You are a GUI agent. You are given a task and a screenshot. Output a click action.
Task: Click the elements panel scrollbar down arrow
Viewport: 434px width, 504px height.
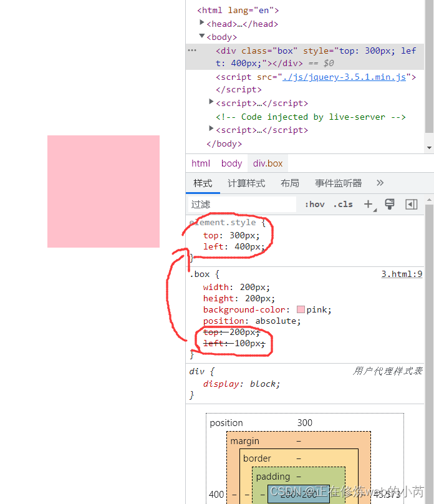pos(429,148)
